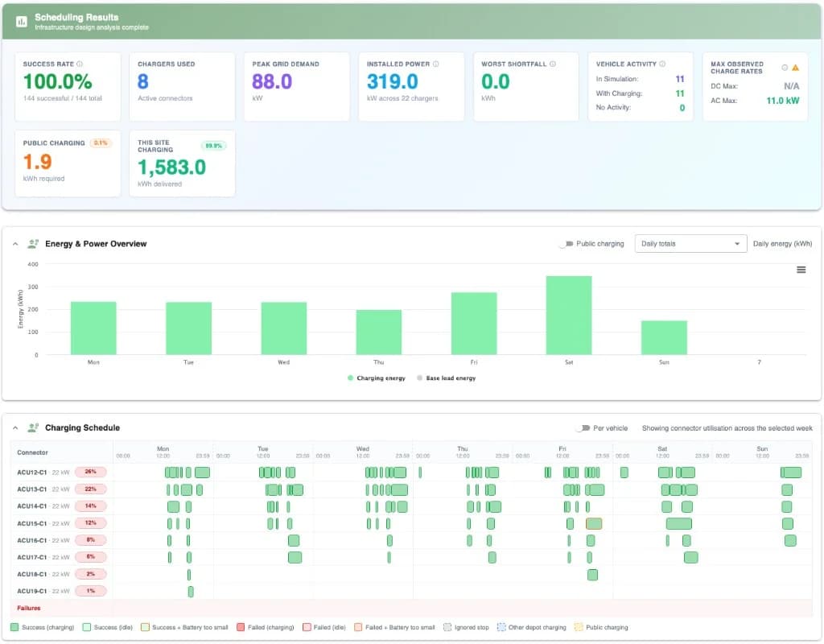Toggle the Per vehicle switch
The image size is (824, 644).
tap(583, 428)
